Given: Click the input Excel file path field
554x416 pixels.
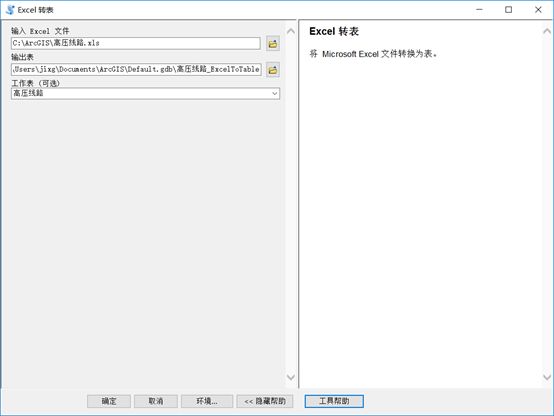Looking at the screenshot, I should click(x=136, y=43).
